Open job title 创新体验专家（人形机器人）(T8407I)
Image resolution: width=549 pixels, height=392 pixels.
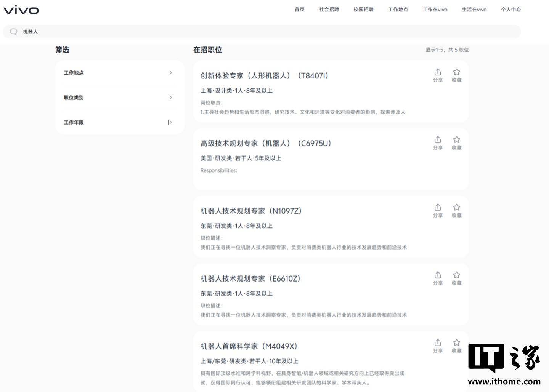point(264,75)
